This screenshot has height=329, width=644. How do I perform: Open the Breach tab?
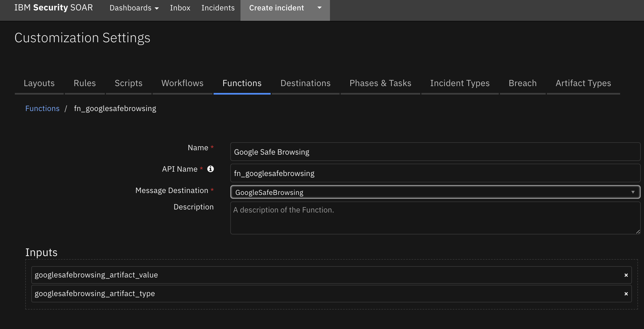tap(523, 83)
